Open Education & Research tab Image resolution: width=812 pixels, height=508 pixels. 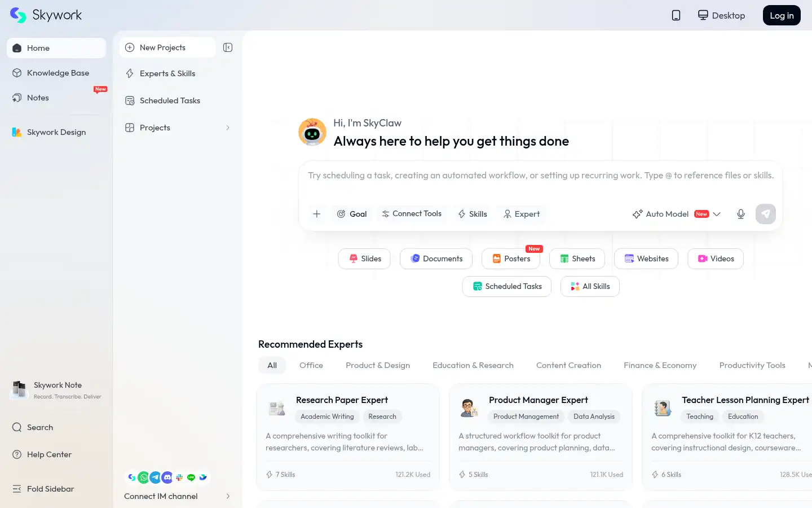[x=473, y=365]
